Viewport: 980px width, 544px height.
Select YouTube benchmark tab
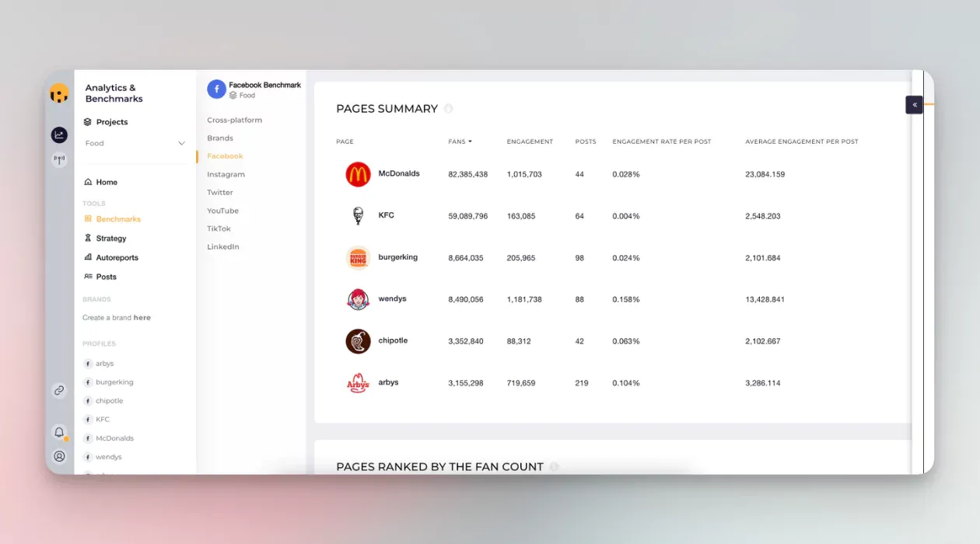[222, 211]
